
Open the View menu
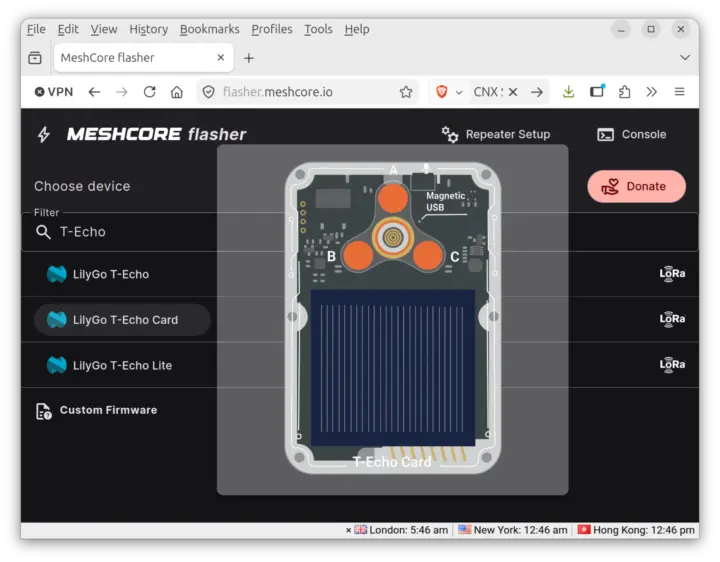(104, 29)
